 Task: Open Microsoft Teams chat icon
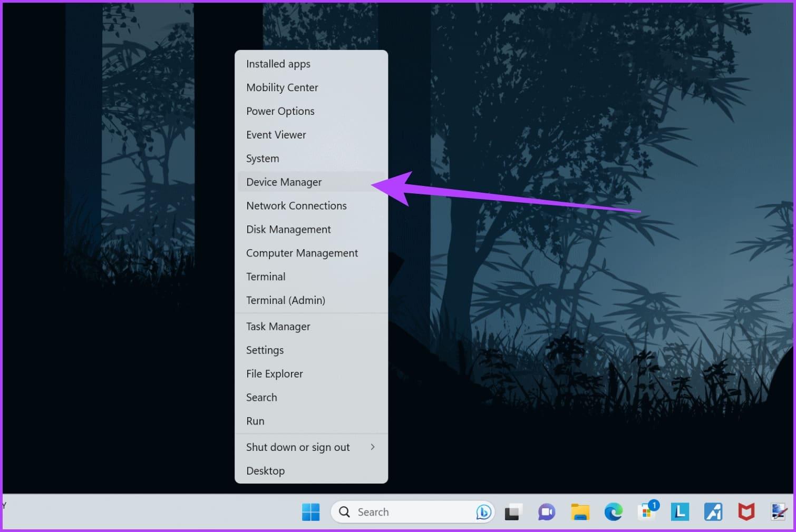click(546, 511)
